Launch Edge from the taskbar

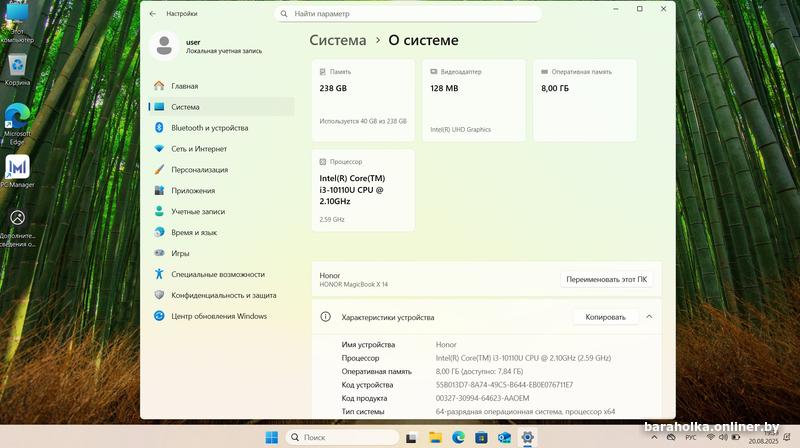[x=458, y=437]
